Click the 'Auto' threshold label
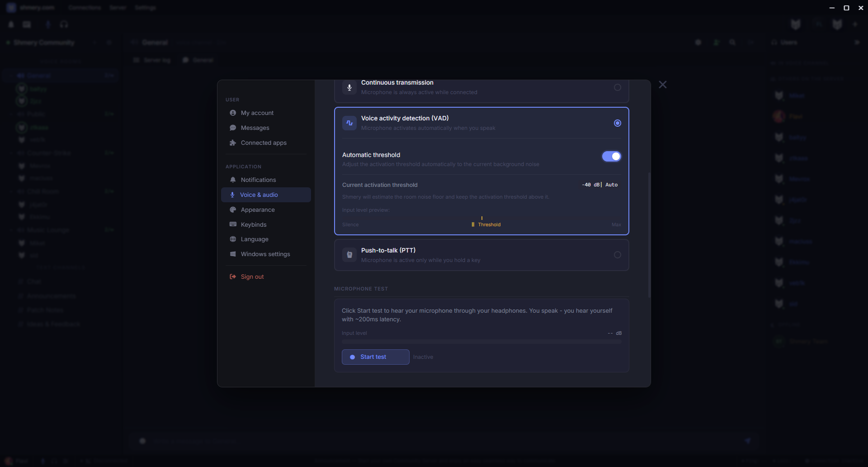868x467 pixels. tap(611, 185)
